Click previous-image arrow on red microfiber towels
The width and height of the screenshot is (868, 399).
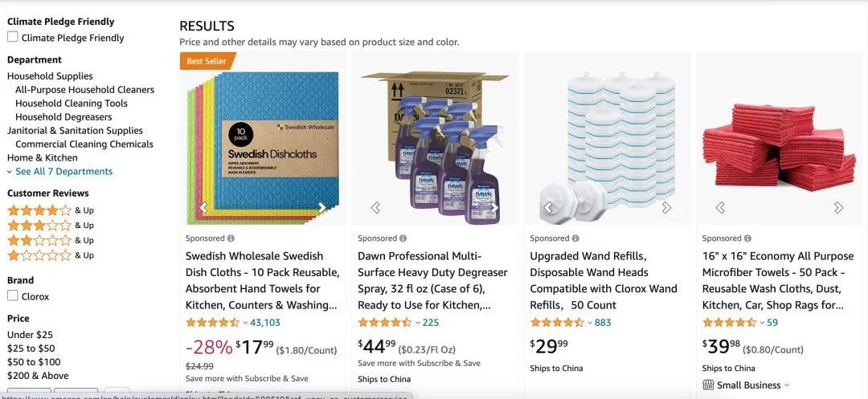[x=720, y=208]
